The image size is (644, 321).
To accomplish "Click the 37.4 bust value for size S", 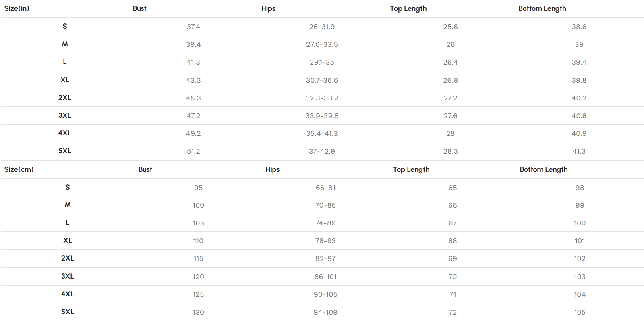I will [193, 27].
